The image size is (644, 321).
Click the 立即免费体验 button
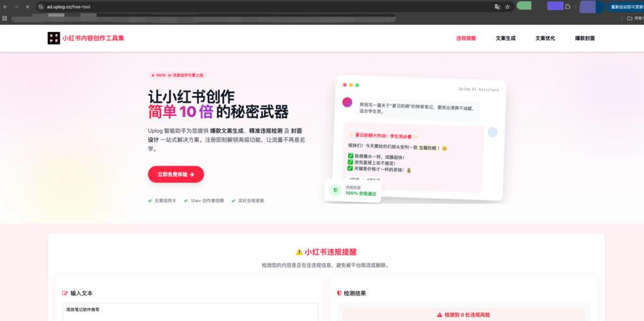(176, 174)
